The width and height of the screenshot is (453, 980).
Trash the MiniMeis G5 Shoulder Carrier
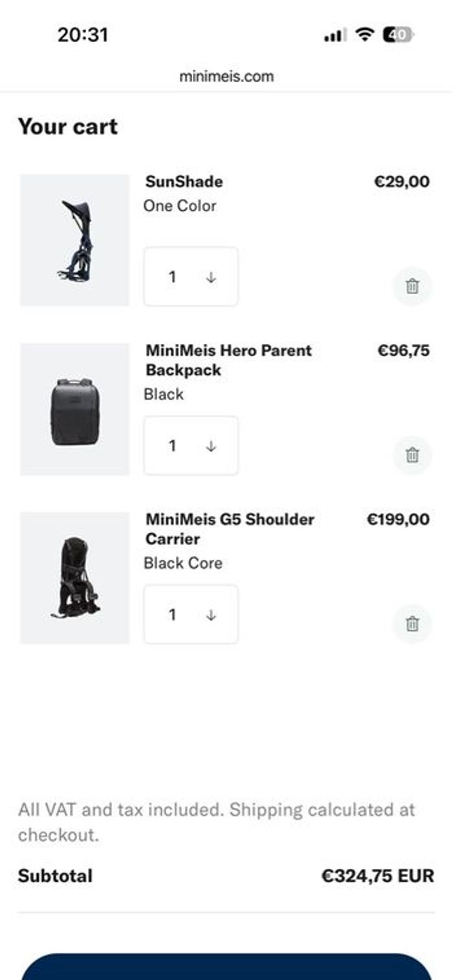pyautogui.click(x=412, y=624)
